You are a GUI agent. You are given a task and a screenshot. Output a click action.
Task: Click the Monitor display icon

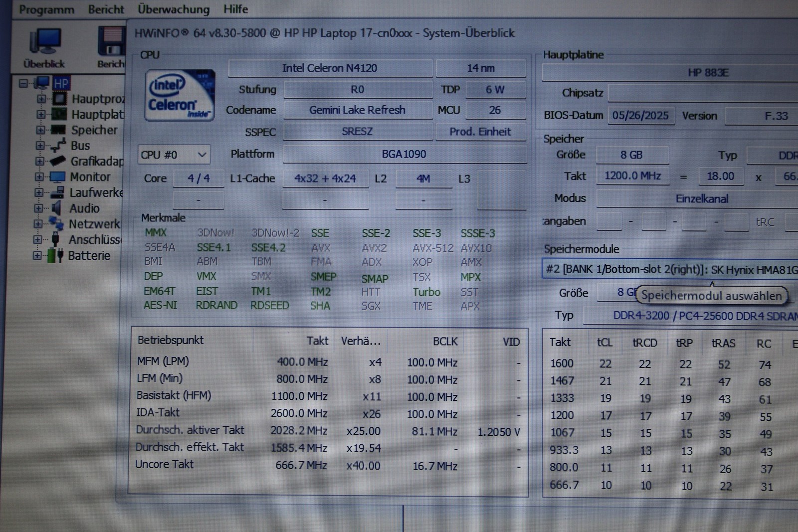[x=57, y=177]
